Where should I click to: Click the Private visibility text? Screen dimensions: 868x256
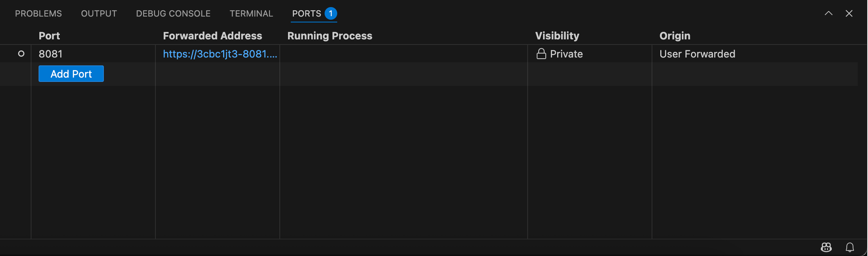(567, 54)
